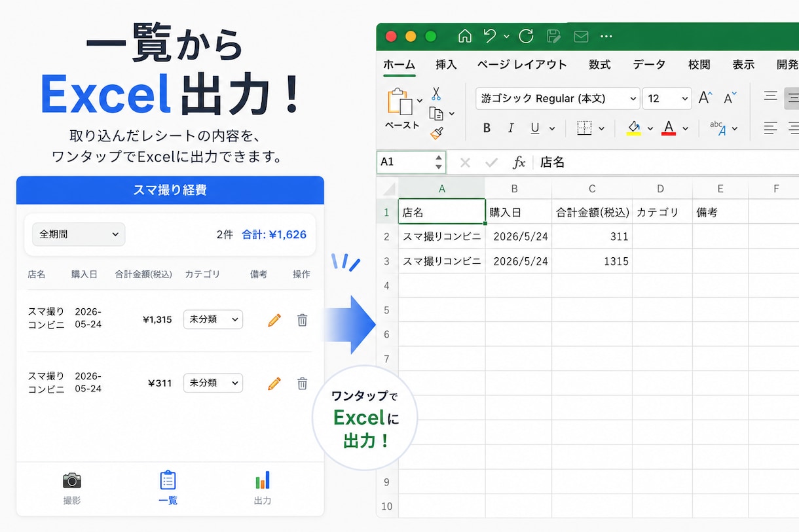Click the Save floppy disk icon

(553, 37)
